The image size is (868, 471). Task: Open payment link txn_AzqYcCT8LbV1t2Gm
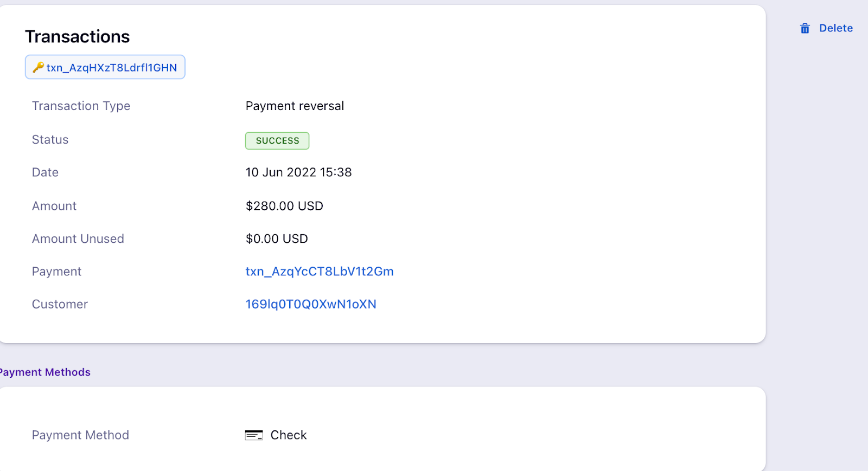click(320, 272)
